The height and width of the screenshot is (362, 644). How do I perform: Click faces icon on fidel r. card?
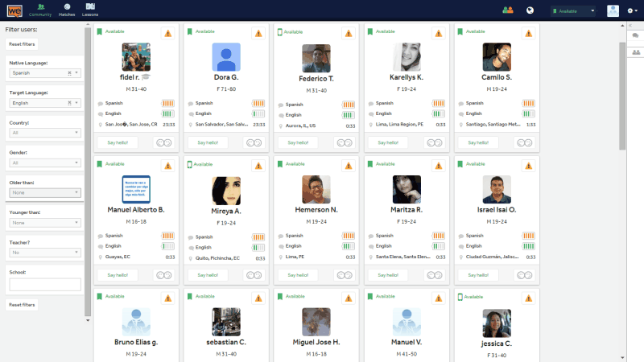(x=164, y=143)
